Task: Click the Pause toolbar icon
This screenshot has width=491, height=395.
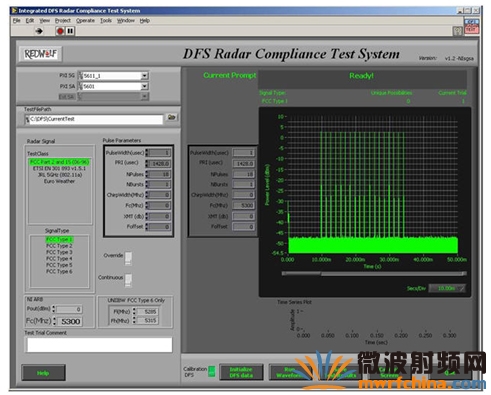Action: click(x=70, y=31)
